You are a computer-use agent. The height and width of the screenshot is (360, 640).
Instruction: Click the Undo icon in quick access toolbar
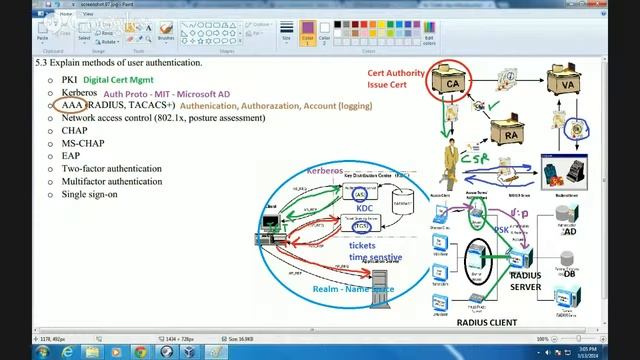(x=58, y=4)
